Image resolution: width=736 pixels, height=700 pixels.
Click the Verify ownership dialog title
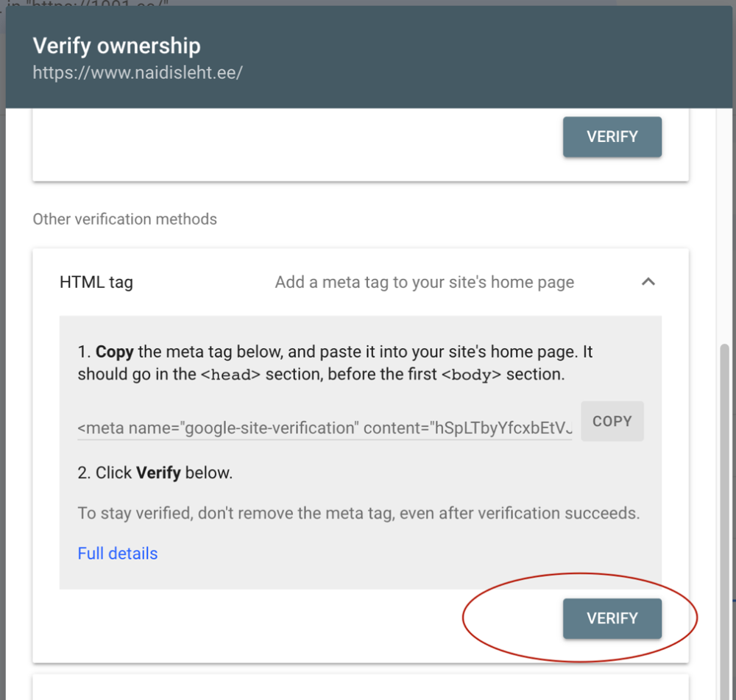[116, 46]
